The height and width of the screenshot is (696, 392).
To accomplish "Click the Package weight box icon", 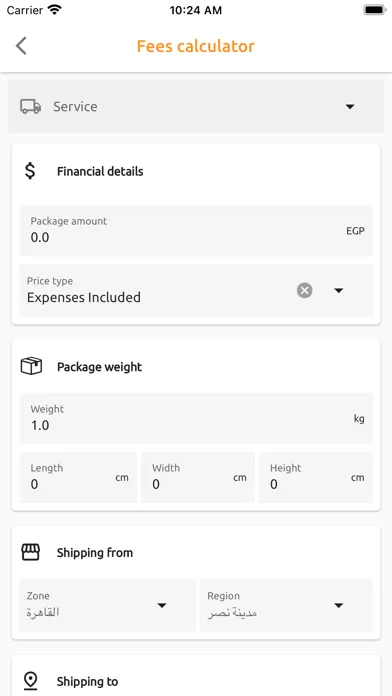I will [31, 367].
